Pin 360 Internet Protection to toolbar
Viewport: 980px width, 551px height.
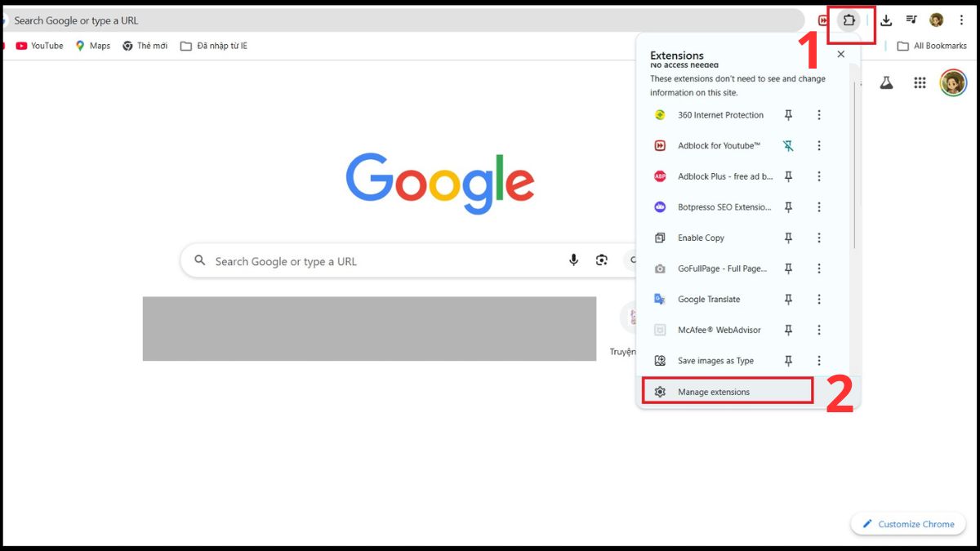point(788,115)
